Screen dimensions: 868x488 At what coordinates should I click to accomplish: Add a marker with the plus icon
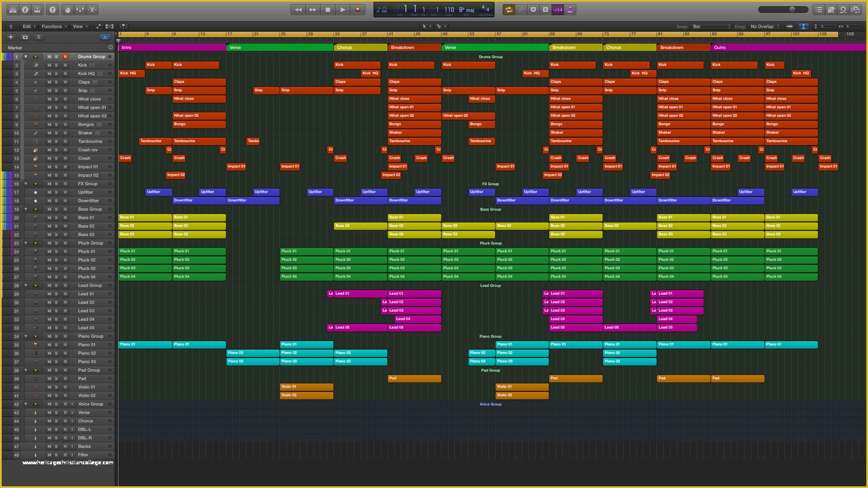pos(110,48)
